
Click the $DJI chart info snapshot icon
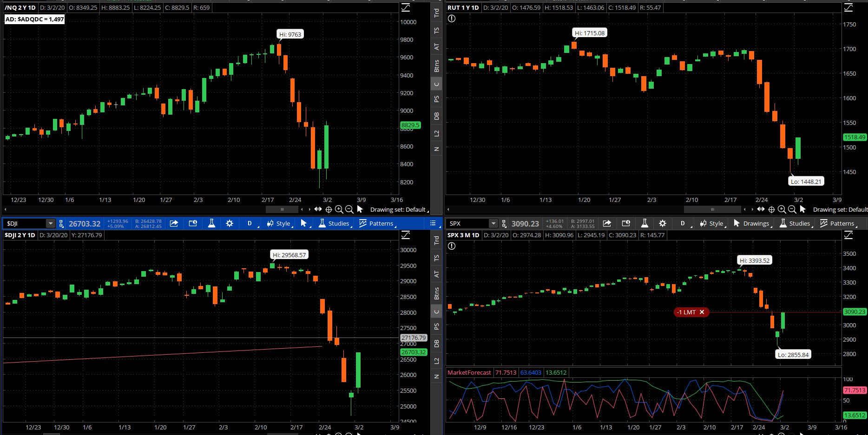[x=193, y=223]
